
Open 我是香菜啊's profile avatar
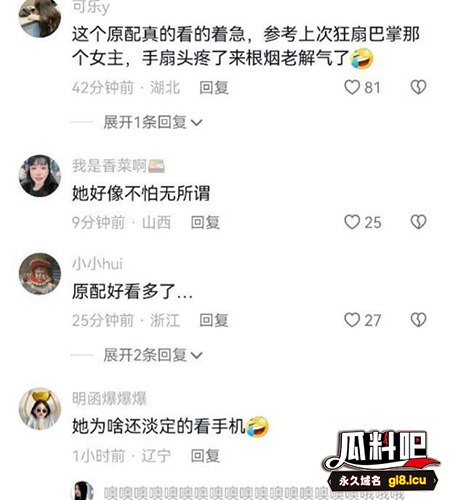(40, 176)
